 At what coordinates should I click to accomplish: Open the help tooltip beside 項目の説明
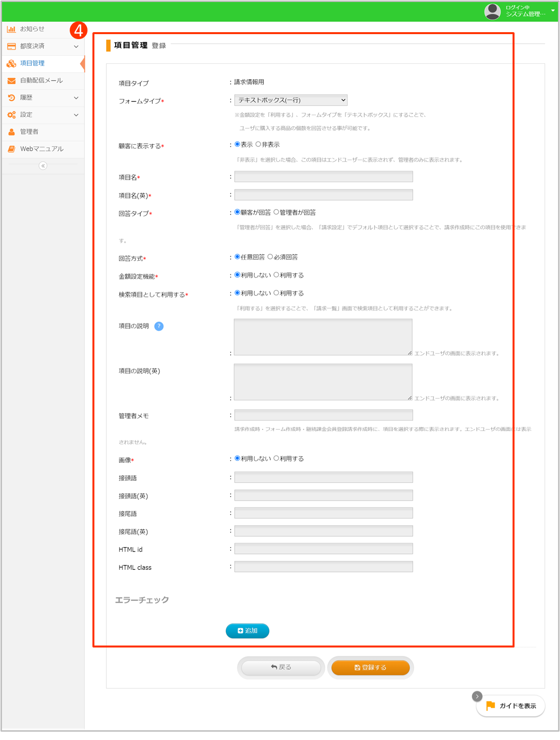pyautogui.click(x=159, y=326)
